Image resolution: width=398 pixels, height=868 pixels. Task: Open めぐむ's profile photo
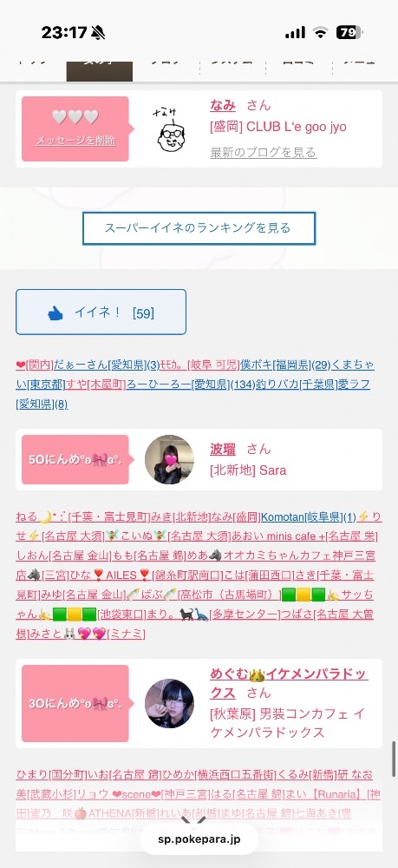[x=169, y=704]
